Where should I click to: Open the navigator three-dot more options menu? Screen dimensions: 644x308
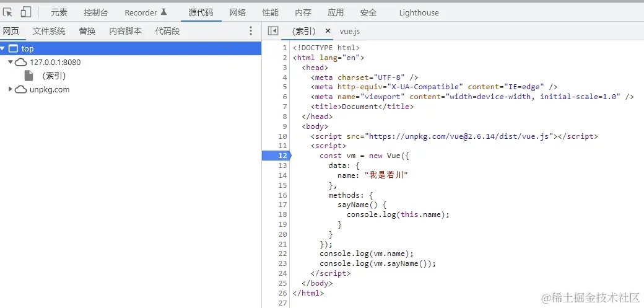pos(251,31)
